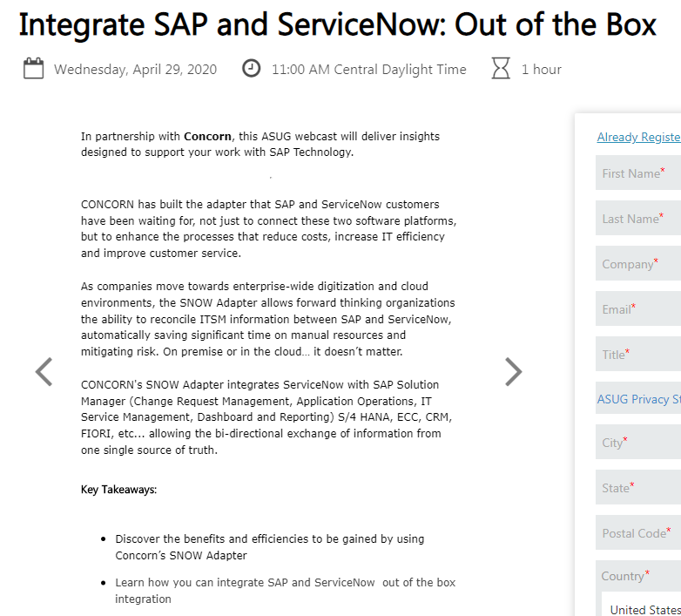Select the Company input field
Image resolution: width=681 pixels, height=616 pixels.
638,263
